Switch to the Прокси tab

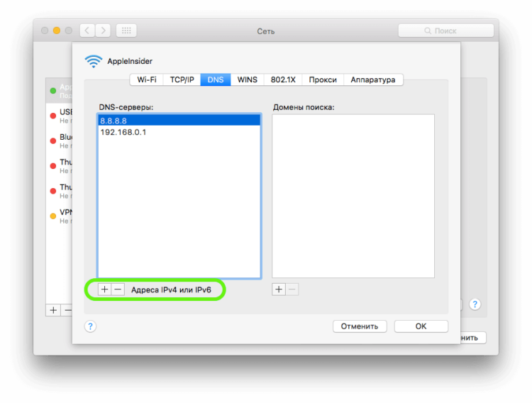pos(323,79)
